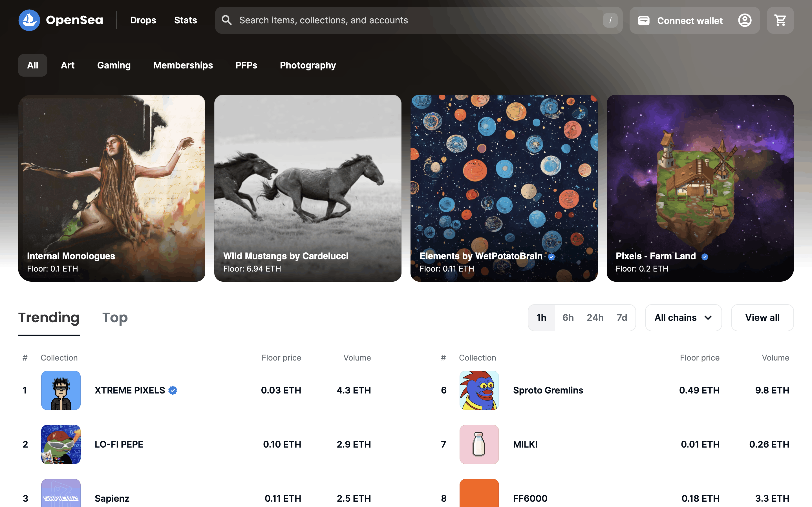812x507 pixels.
Task: Expand the All chains dropdown
Action: pyautogui.click(x=683, y=317)
